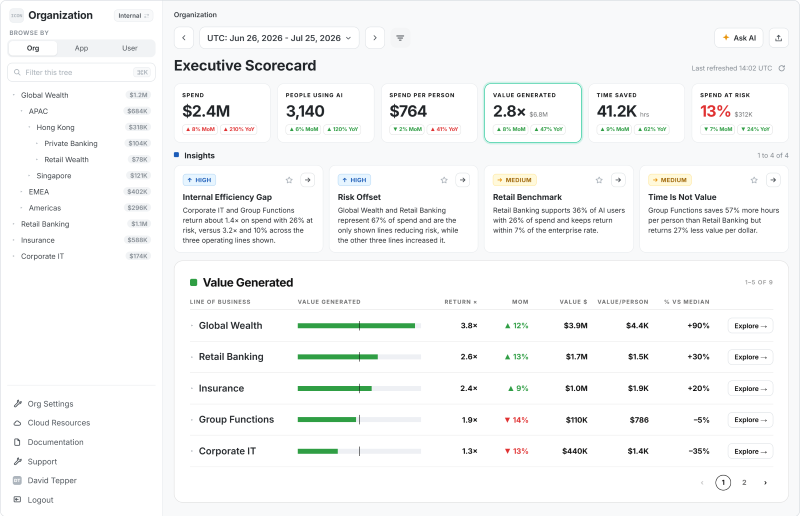Select the Value Generated scorecard tile
800x516 pixels.
click(533, 113)
